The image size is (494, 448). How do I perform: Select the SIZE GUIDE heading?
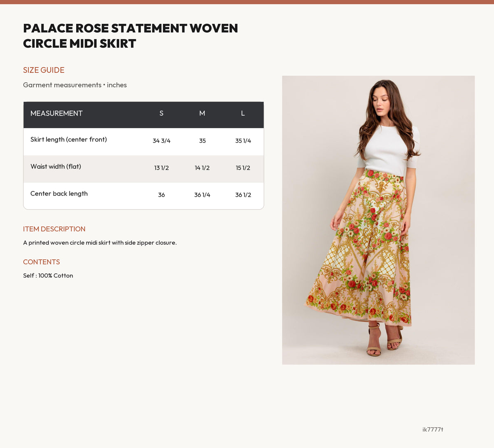[x=44, y=70]
